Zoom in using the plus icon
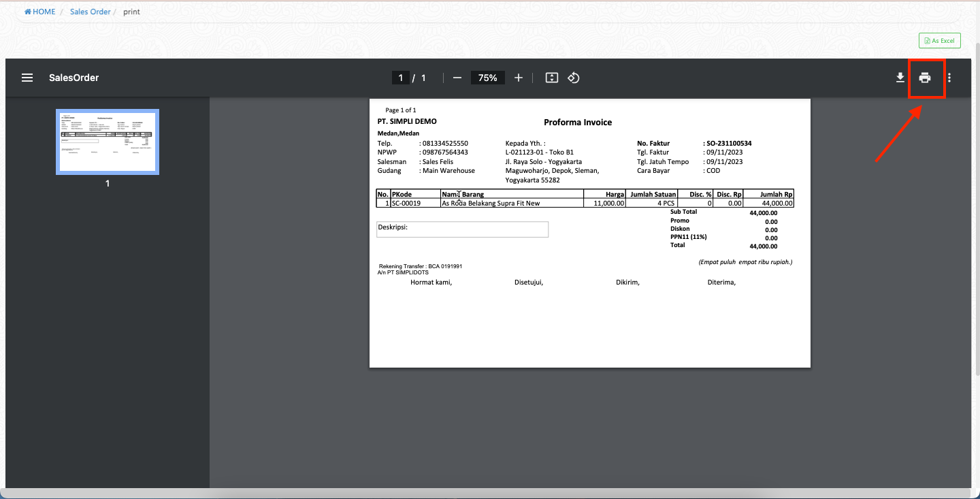 [519, 78]
